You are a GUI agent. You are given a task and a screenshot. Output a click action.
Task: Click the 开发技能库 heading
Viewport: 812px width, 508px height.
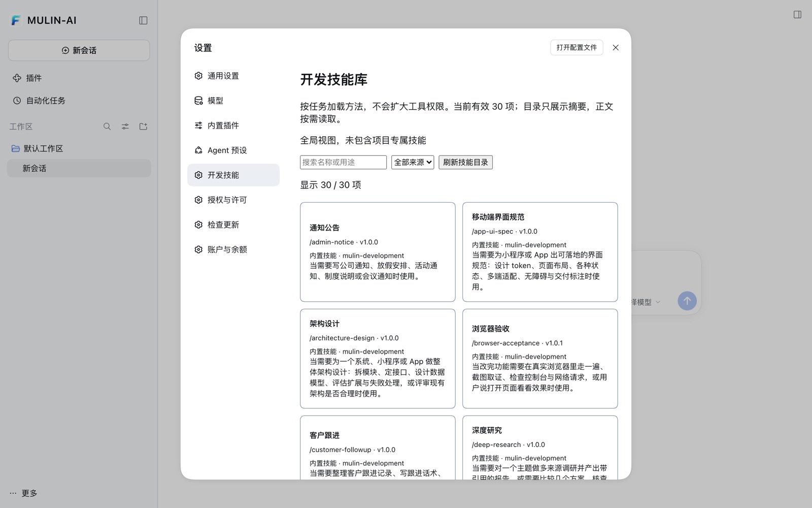(x=333, y=79)
